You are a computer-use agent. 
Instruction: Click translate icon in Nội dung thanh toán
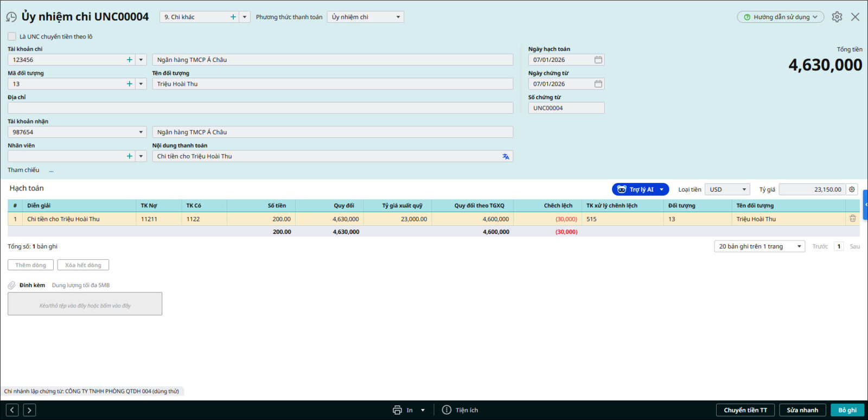pyautogui.click(x=506, y=156)
